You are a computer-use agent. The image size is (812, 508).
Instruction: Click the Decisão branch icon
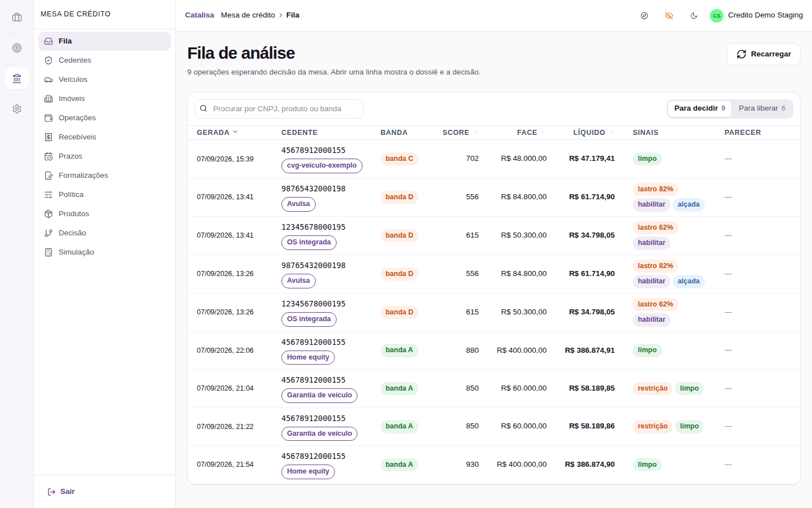click(48, 233)
